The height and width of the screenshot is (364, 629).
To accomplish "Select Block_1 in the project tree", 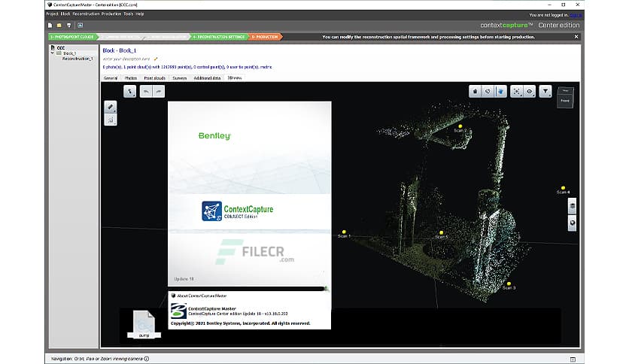I will point(69,53).
